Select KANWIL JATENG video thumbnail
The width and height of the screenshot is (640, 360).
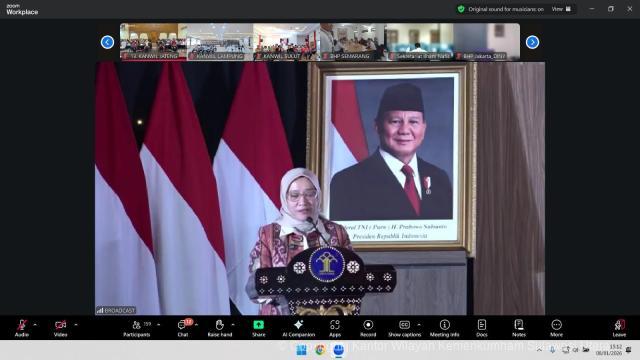pos(153,42)
